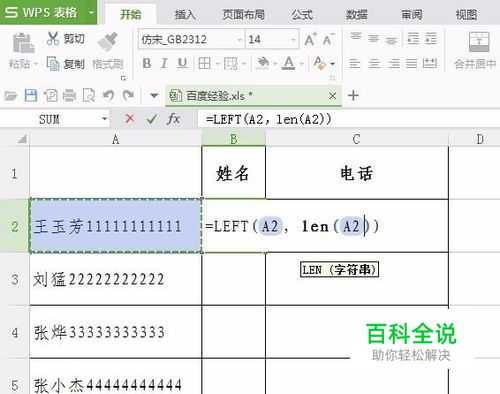
Task: Click the Copy icon
Action: pyautogui.click(x=53, y=63)
